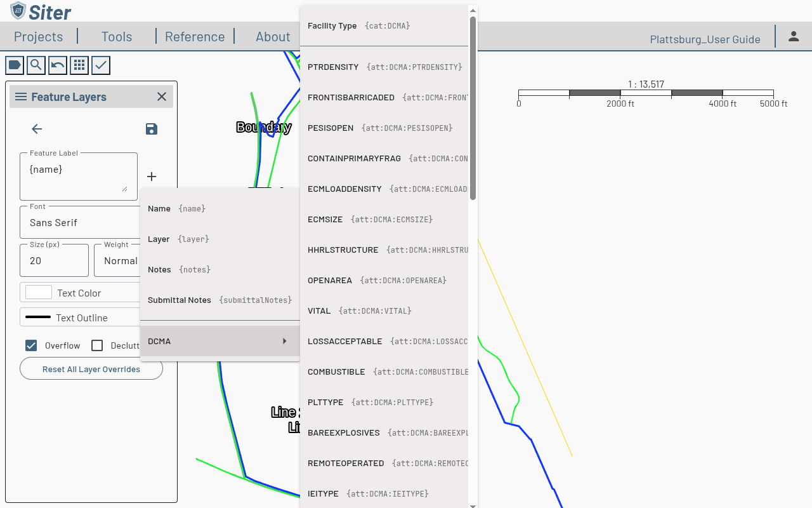The height and width of the screenshot is (508, 812).
Task: Click Plattsburg_User Guide project name
Action: pyautogui.click(x=705, y=39)
